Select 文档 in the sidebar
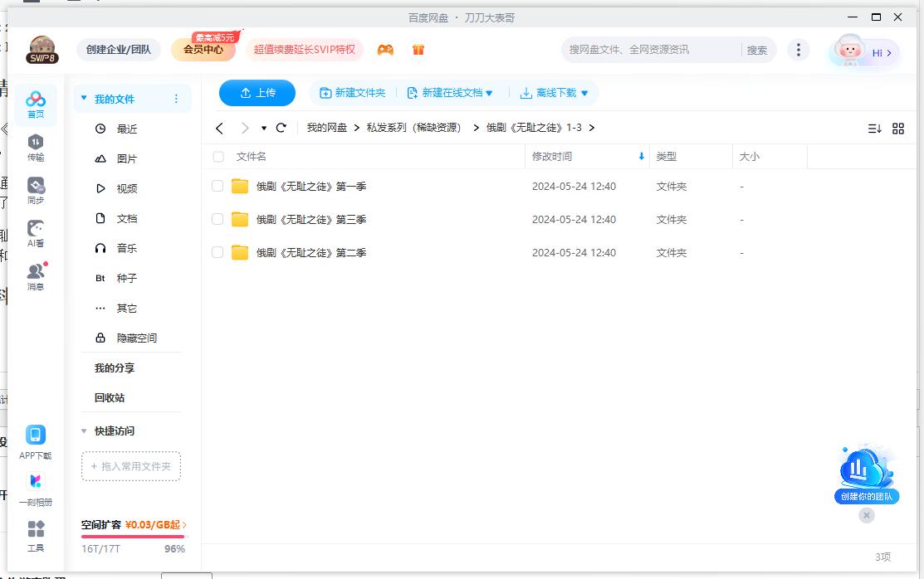Viewport: 924px width, 579px height. coord(127,218)
